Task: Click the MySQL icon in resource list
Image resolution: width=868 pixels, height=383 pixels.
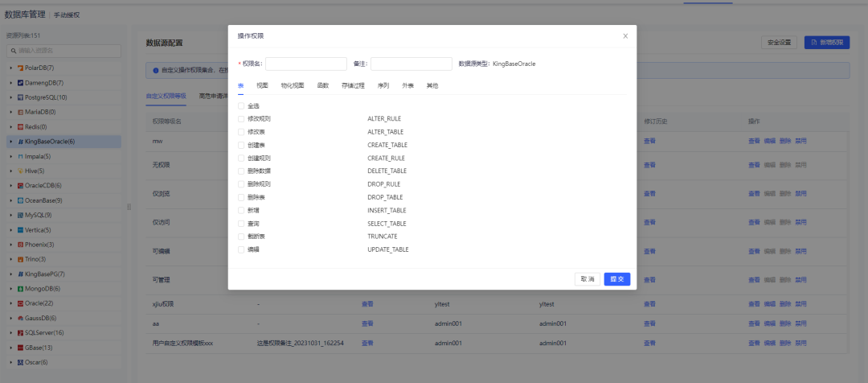Action: pyautogui.click(x=20, y=215)
